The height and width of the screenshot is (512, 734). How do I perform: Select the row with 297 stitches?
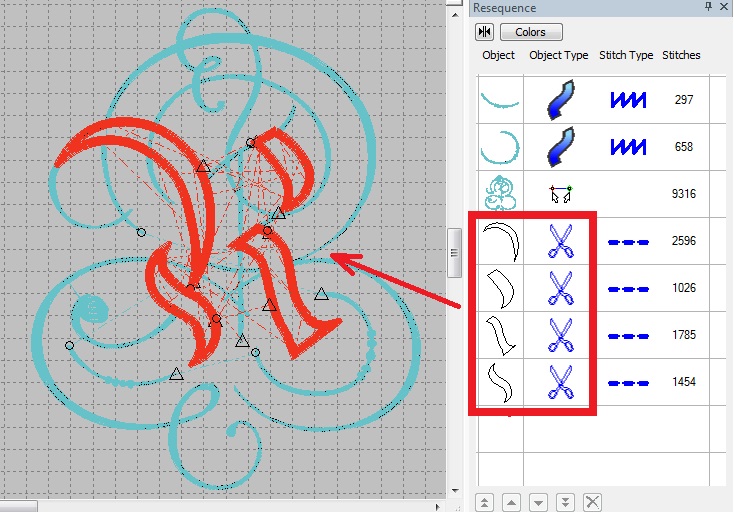[595, 100]
